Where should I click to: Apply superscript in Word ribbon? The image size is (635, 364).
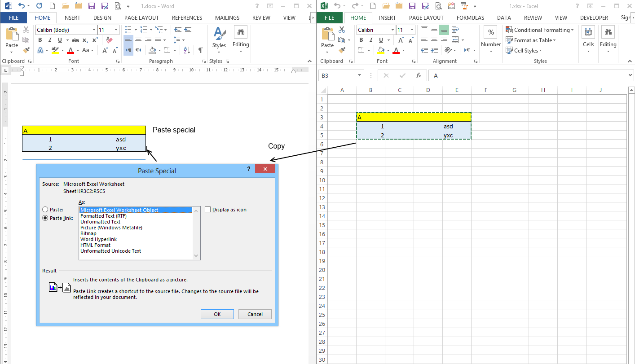point(95,40)
